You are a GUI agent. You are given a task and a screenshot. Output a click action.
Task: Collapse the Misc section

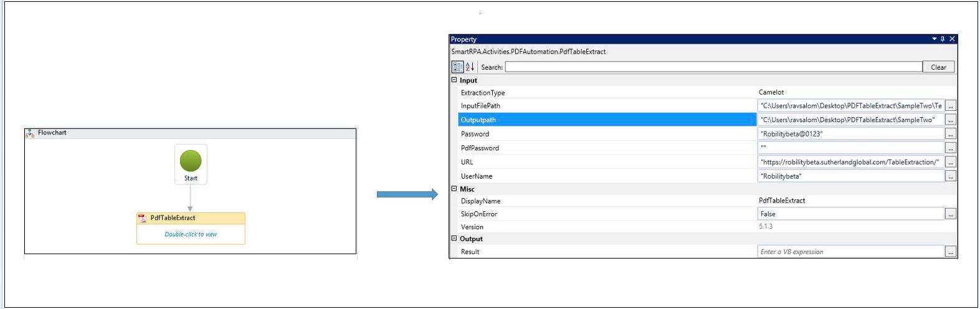click(x=454, y=189)
